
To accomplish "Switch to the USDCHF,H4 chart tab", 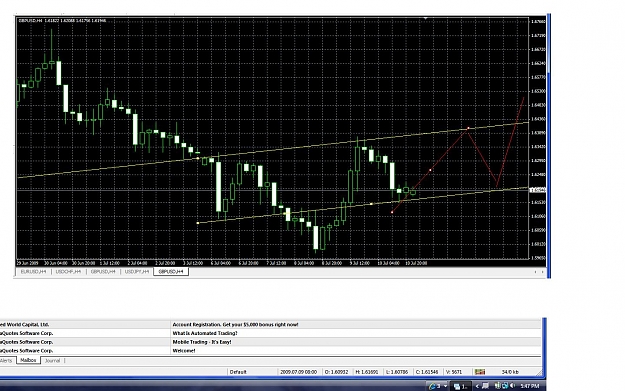I will (68, 271).
